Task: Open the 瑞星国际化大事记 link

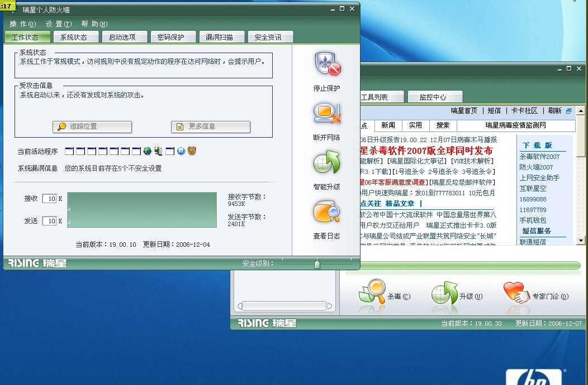Action: [416, 161]
